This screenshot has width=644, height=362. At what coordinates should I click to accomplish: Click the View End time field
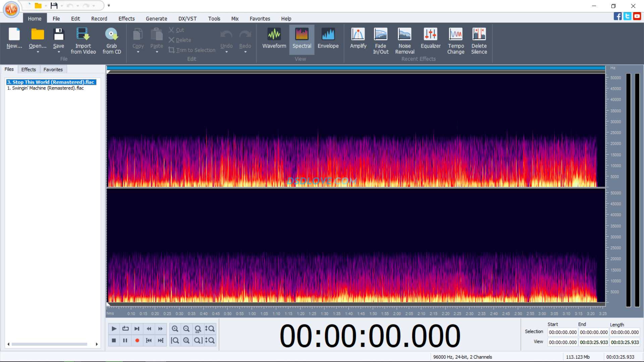pyautogui.click(x=593, y=342)
